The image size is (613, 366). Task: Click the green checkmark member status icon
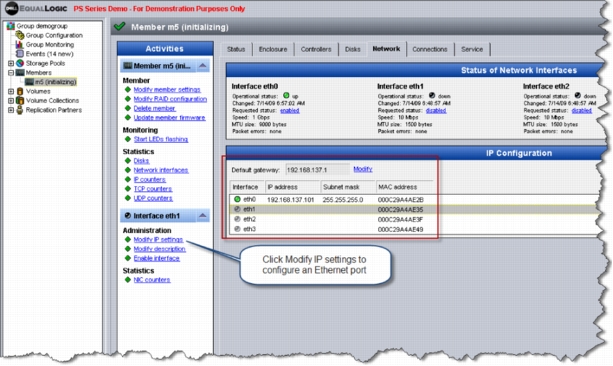120,27
